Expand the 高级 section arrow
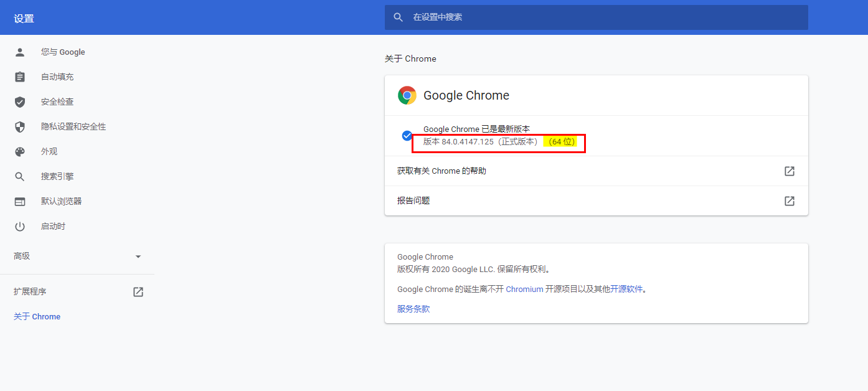The image size is (868, 391). click(x=138, y=257)
